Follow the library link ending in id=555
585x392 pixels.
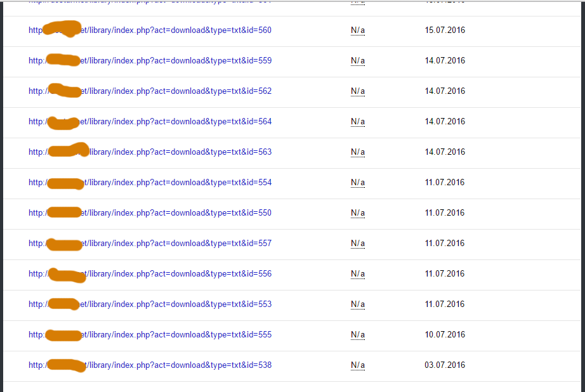(178, 335)
